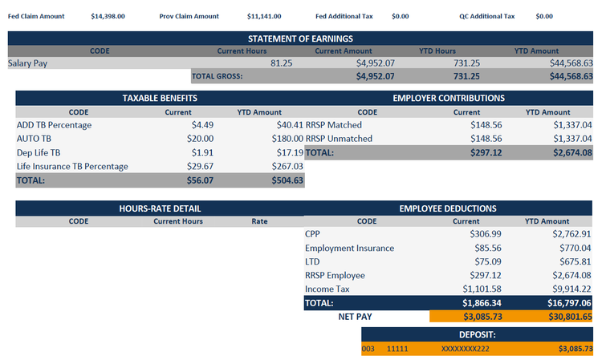Select deductions YTD total $16,797.06
This screenshot has height=364, width=602.
[x=569, y=303]
